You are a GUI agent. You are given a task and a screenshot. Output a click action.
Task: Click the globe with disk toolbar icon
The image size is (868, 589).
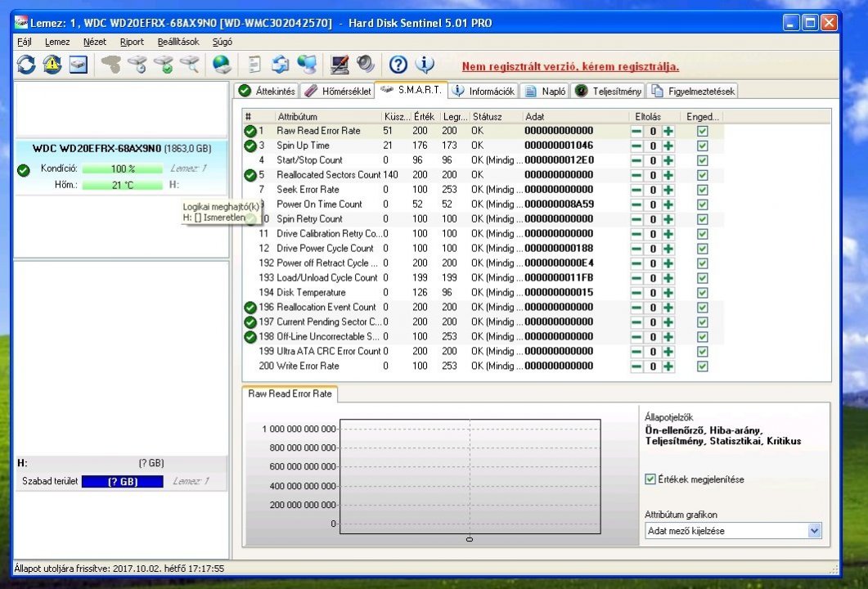pos(221,65)
